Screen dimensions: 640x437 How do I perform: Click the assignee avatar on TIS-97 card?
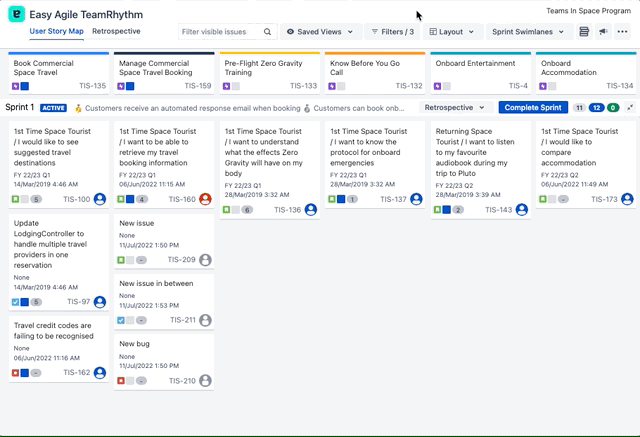(x=100, y=302)
